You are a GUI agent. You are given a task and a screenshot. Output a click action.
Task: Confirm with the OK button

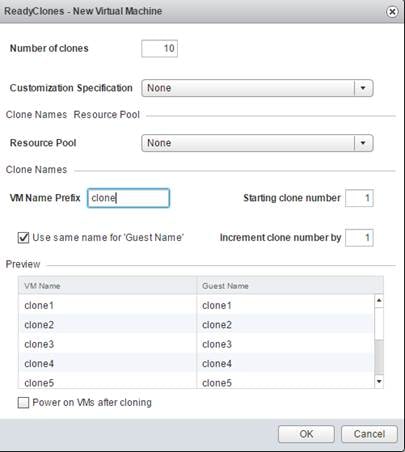tap(306, 434)
